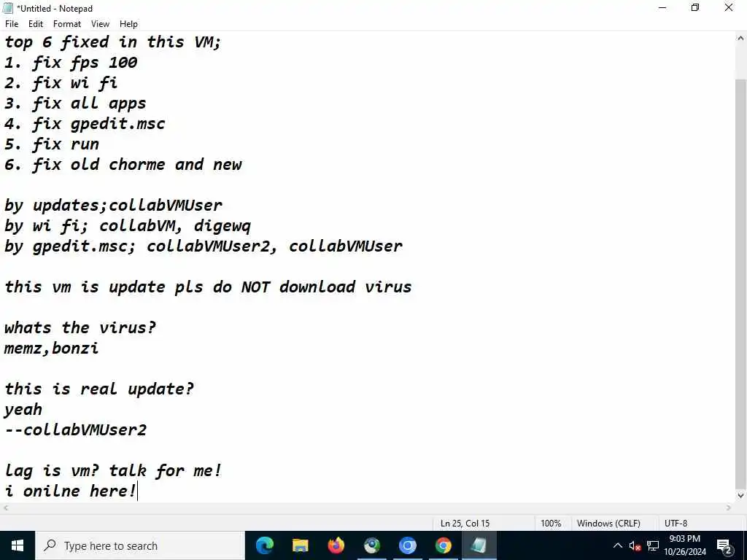Click the line 'memz,bonzi'
The image size is (747, 560).
pyautogui.click(x=52, y=348)
